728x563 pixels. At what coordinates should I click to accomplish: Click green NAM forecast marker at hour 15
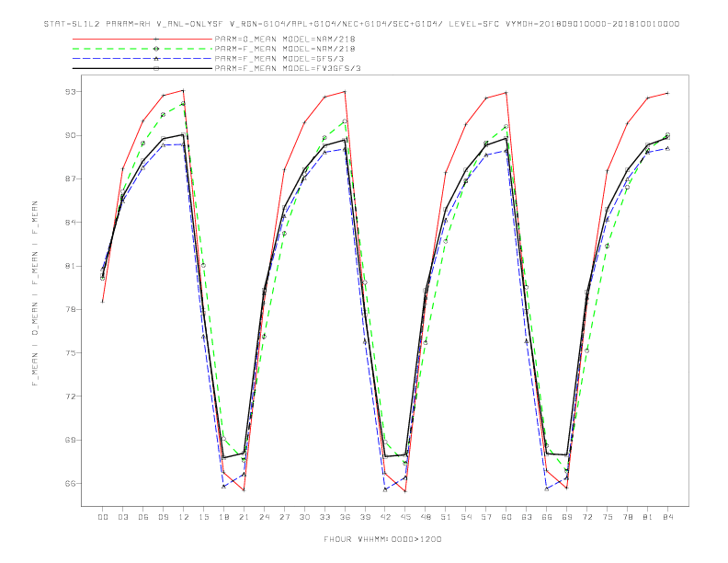click(203, 265)
